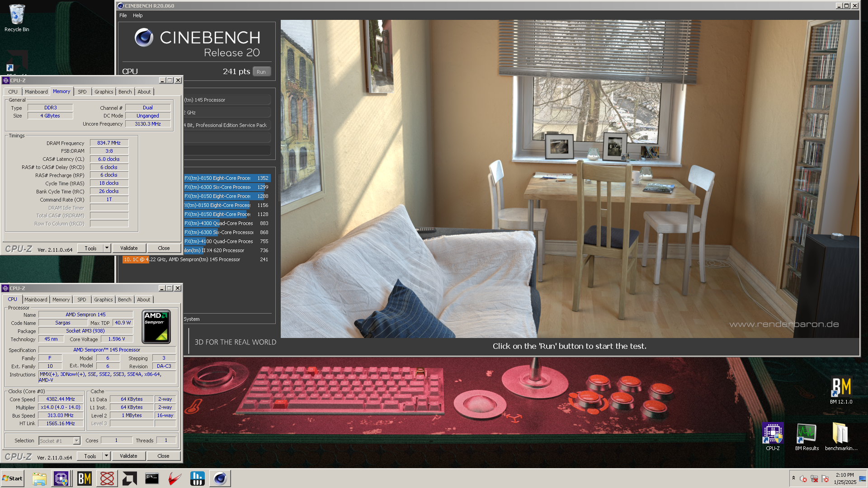868x488 pixels.
Task: Open Bench tab in lower CPU-Z window
Action: [124, 300]
